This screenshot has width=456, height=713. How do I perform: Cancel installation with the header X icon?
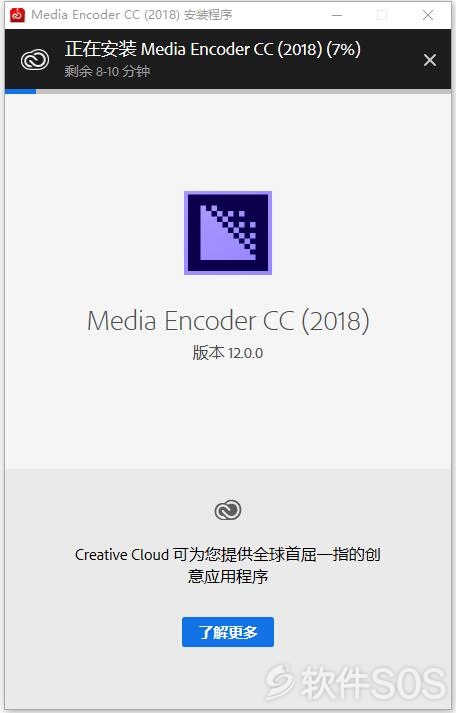click(x=430, y=60)
